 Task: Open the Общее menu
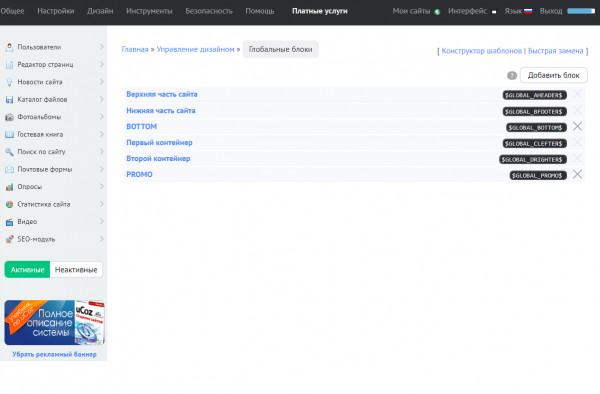12,11
